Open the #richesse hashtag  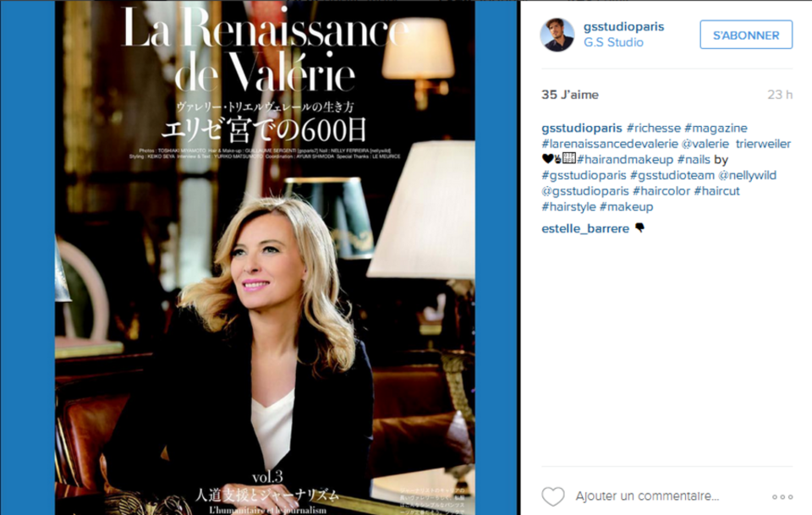tap(654, 128)
